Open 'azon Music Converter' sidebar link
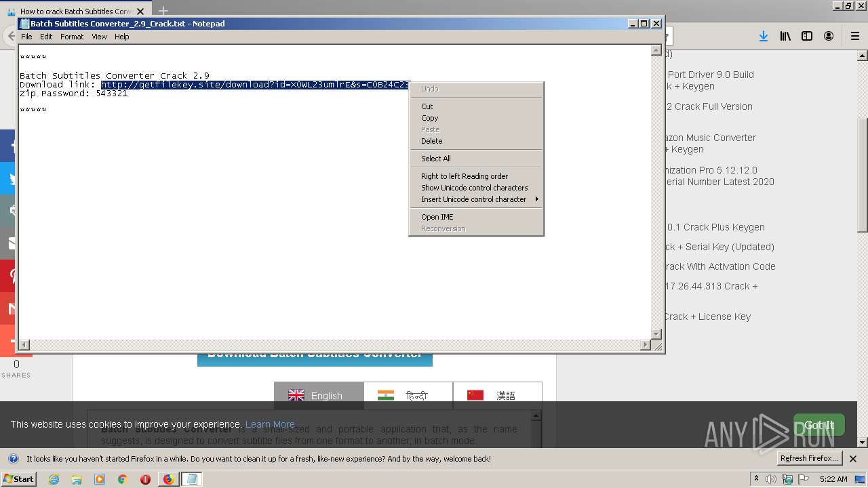Screen dimensions: 868x488 [x=711, y=138]
